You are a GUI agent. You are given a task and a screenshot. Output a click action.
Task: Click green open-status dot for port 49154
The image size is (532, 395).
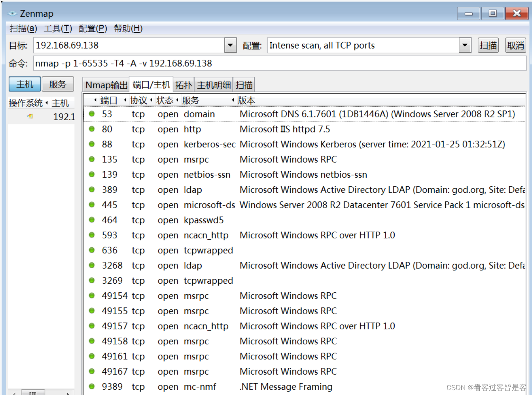point(92,295)
